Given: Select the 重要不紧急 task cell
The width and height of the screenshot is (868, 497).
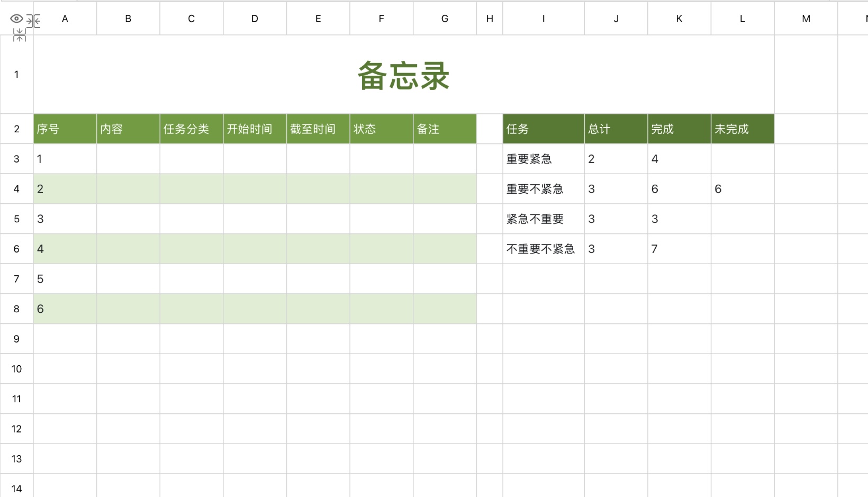Looking at the screenshot, I should click(544, 189).
